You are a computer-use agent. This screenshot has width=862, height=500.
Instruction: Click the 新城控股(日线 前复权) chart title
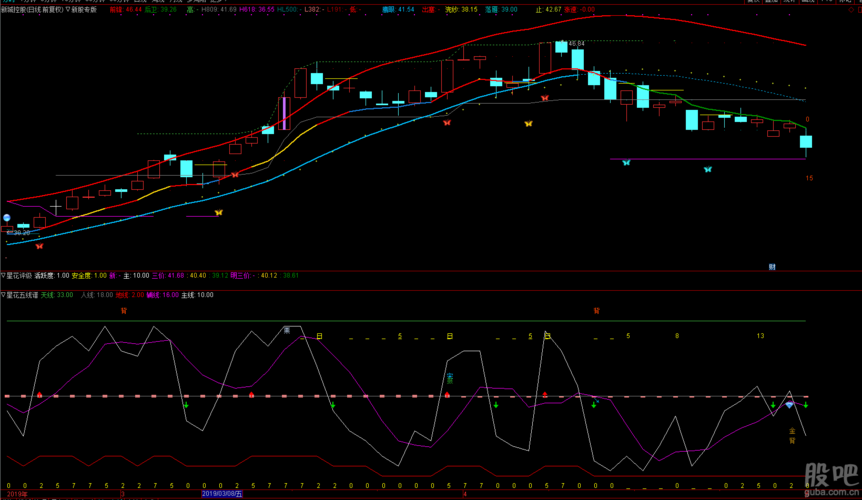point(32,9)
